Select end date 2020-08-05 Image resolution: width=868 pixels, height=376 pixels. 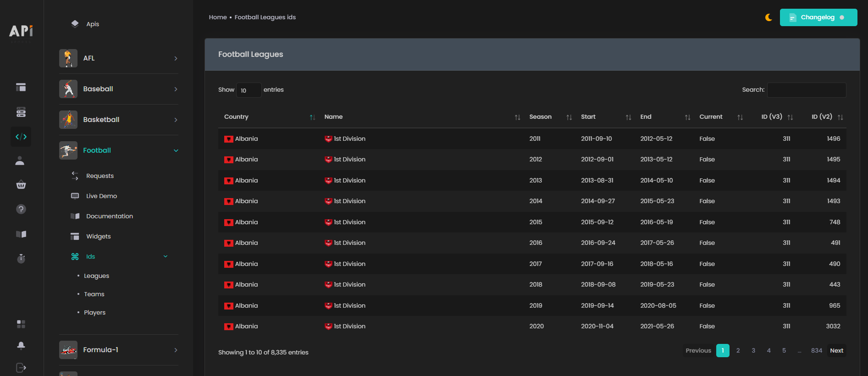coord(658,305)
